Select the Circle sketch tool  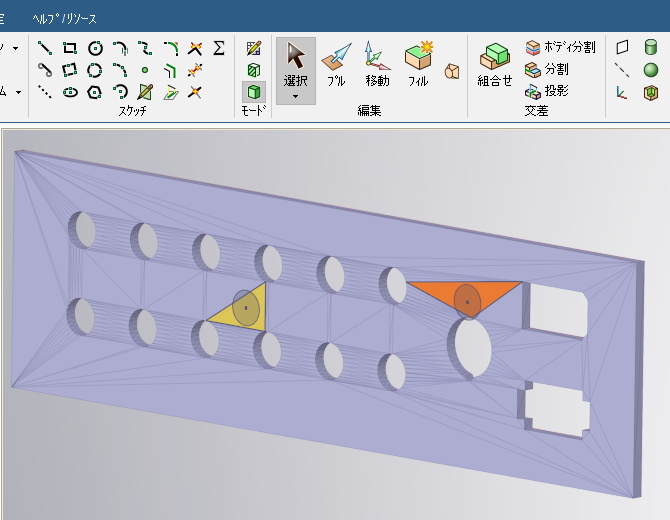click(x=95, y=48)
